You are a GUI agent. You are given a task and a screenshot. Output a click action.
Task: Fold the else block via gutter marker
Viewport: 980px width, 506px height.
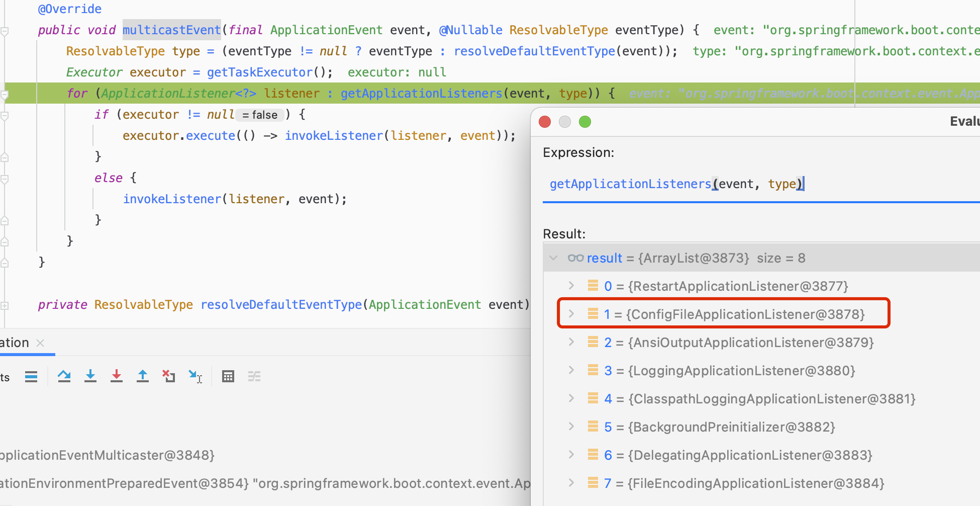tap(5, 179)
